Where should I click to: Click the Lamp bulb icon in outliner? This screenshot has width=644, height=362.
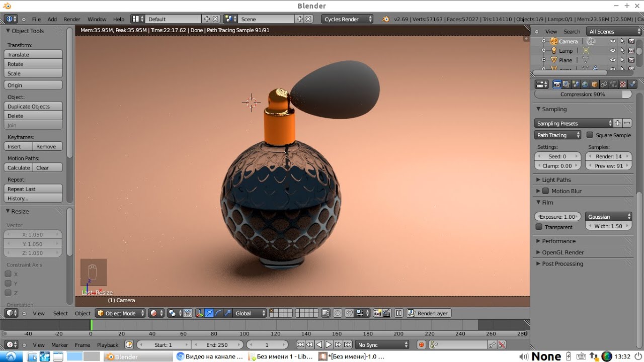(554, 51)
